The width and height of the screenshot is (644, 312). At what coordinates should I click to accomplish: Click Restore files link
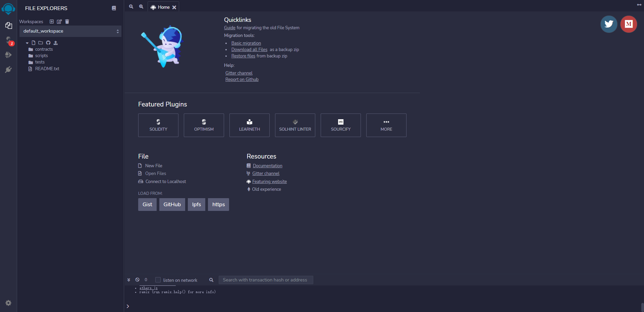tap(243, 56)
